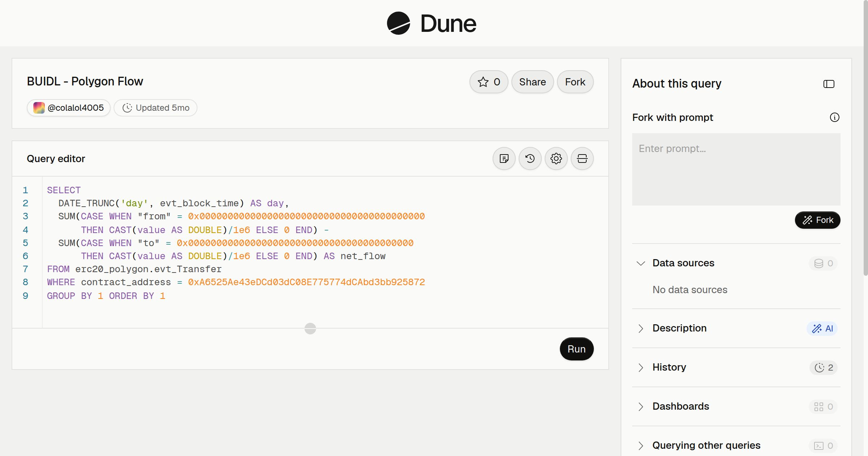
Task: Run the query
Action: coord(576,349)
